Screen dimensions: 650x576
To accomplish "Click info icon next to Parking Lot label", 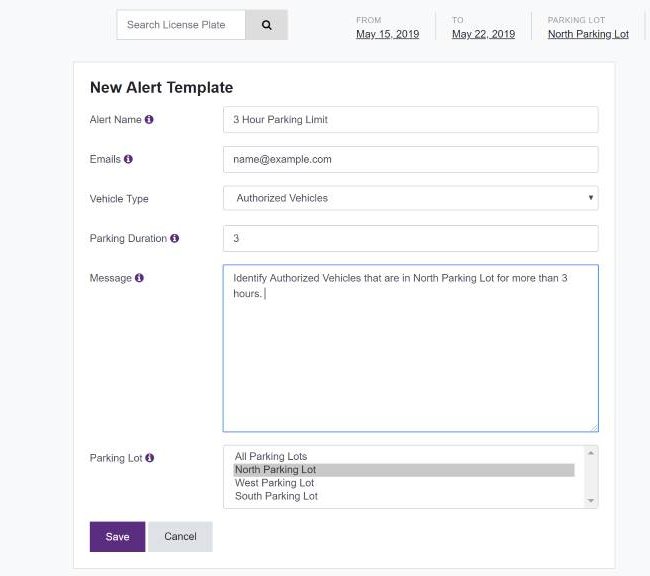I will click(x=150, y=457).
